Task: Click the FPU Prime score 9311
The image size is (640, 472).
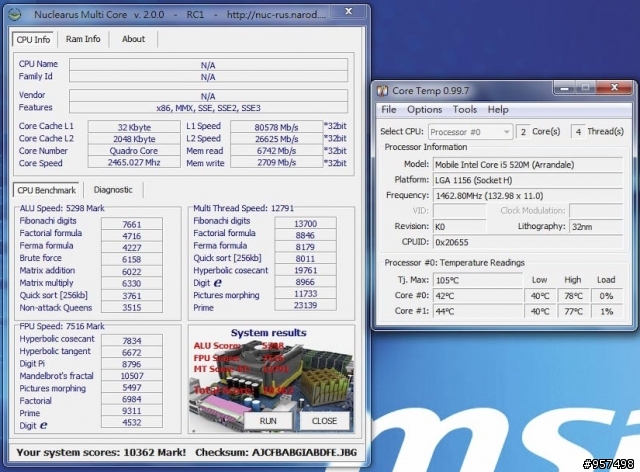Action: point(132,411)
